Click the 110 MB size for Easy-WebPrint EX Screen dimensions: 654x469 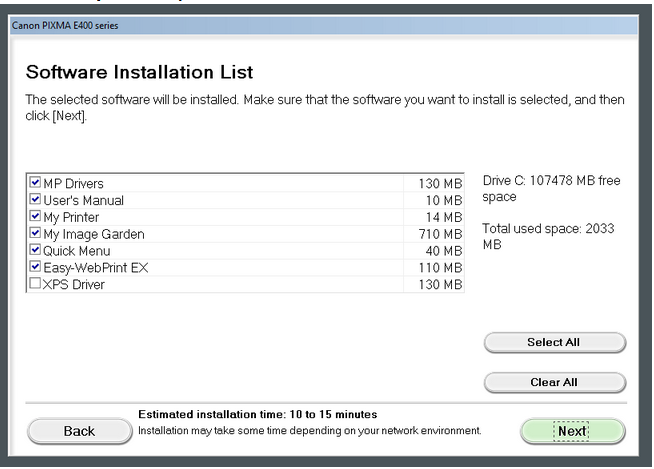(x=440, y=268)
